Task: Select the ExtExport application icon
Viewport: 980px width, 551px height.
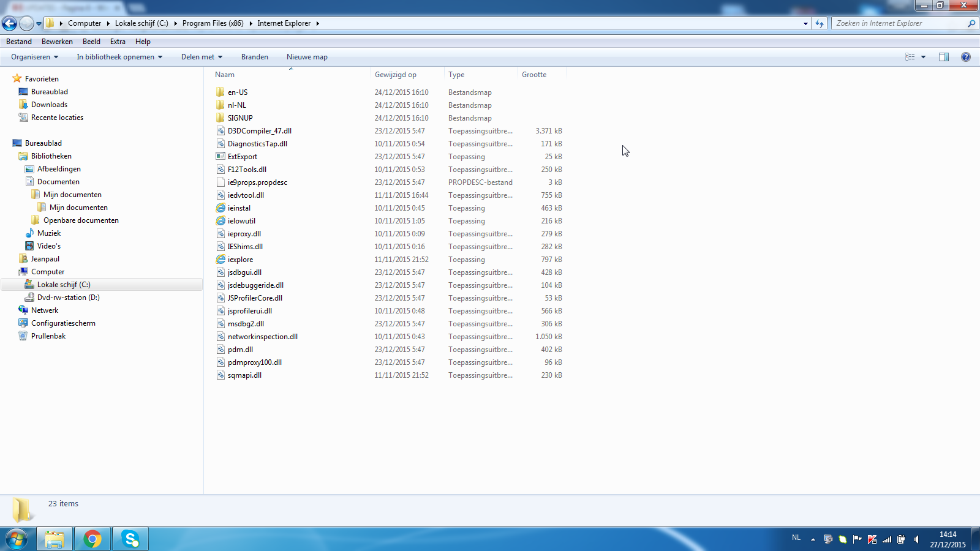Action: pos(221,157)
